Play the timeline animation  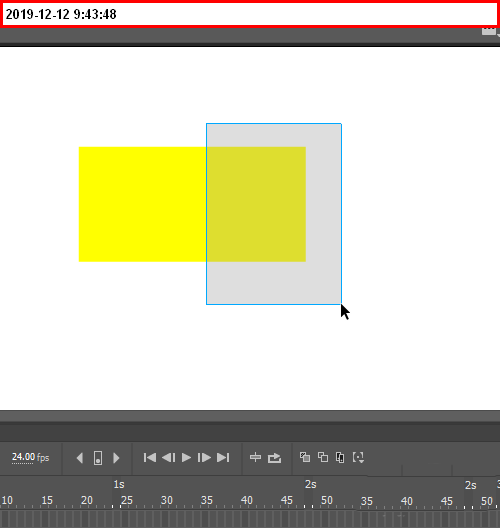pos(186,458)
